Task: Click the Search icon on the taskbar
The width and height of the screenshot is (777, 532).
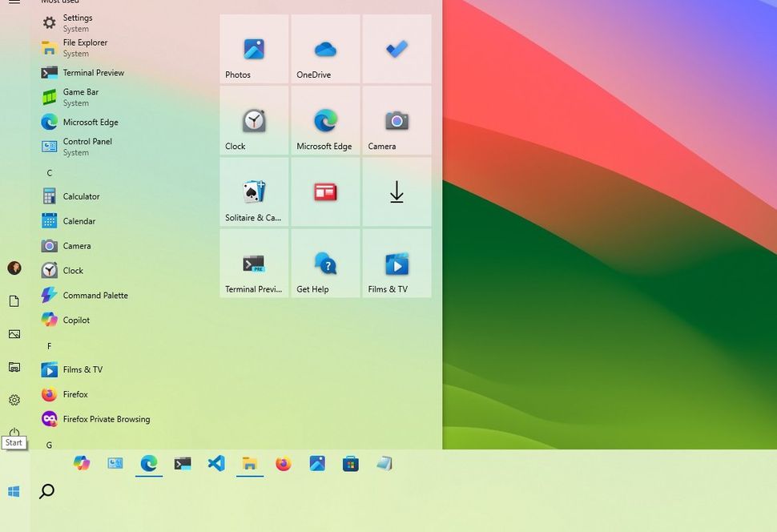Action: tap(46, 490)
